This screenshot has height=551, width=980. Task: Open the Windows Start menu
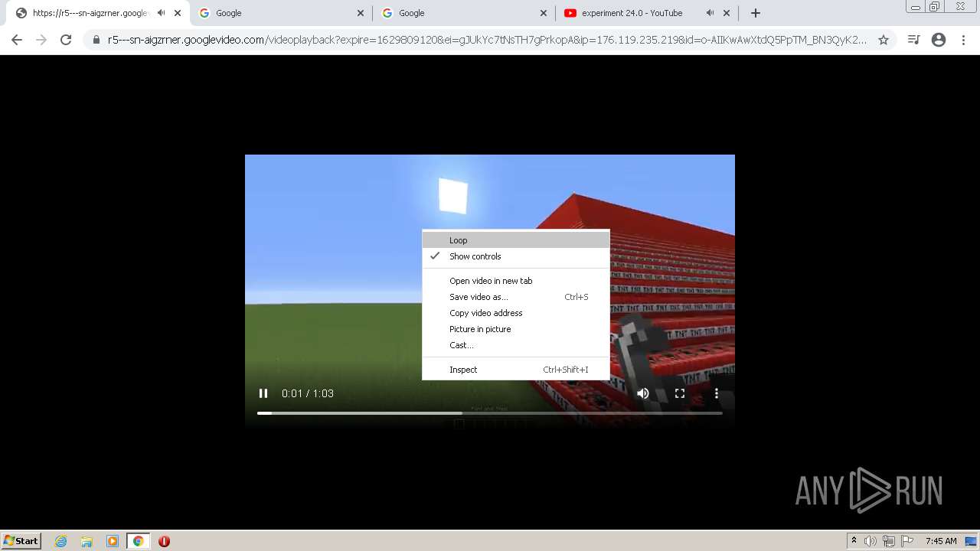[21, 540]
